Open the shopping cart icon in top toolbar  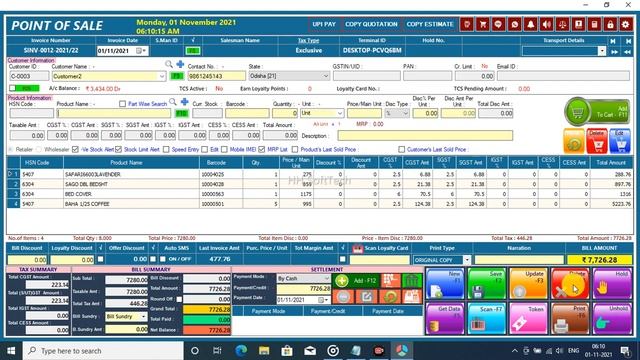482,24
